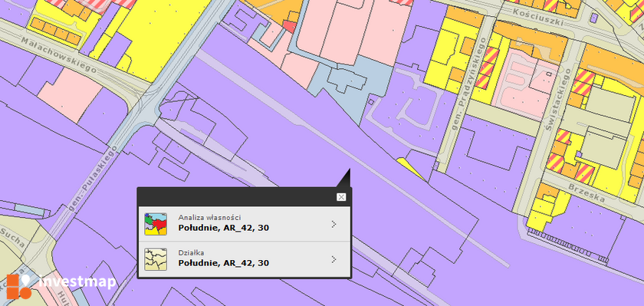Select the small red parcel at top

pos(290,27)
